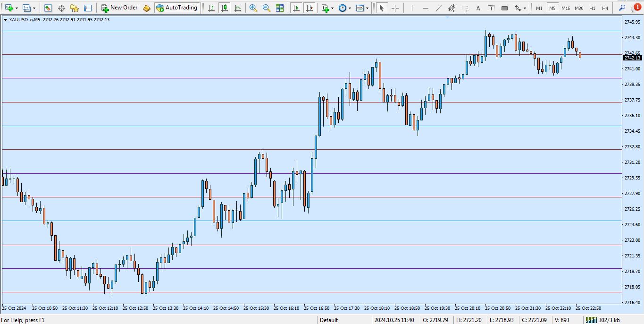Click the 2024.10.25 11:40 status field
Viewport: 644px width, 324px height.
pyautogui.click(x=394, y=320)
